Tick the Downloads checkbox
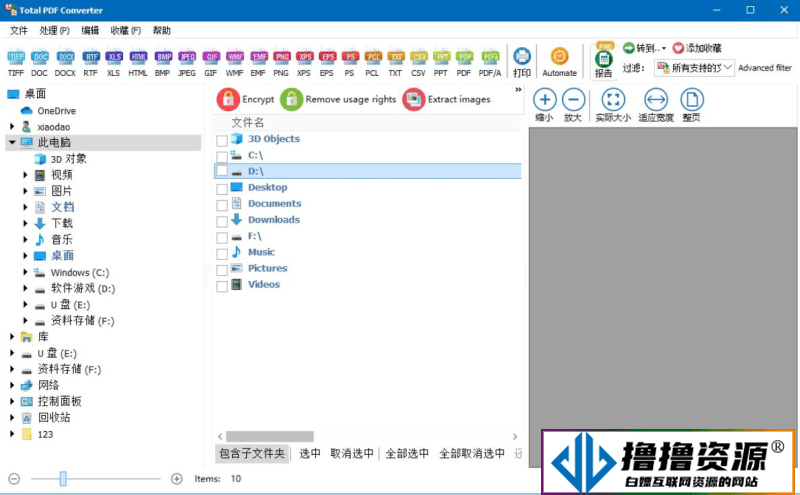The width and height of the screenshot is (800, 495). [222, 221]
